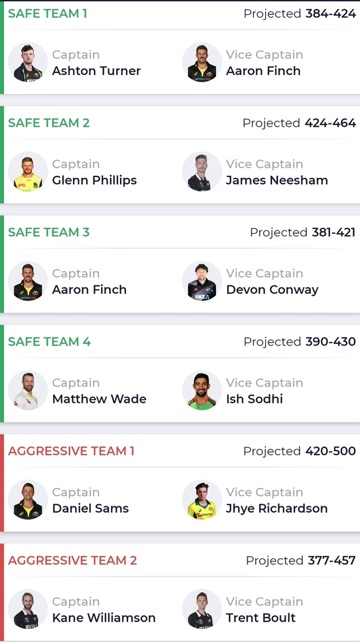Select the AGGRESSIVE TEAM 2 heading

[x=73, y=560]
